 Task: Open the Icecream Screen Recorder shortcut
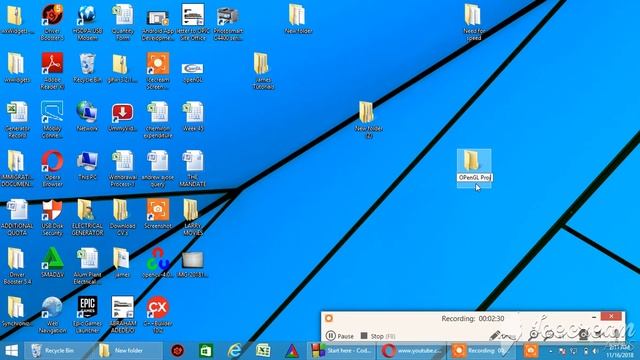pyautogui.click(x=158, y=70)
